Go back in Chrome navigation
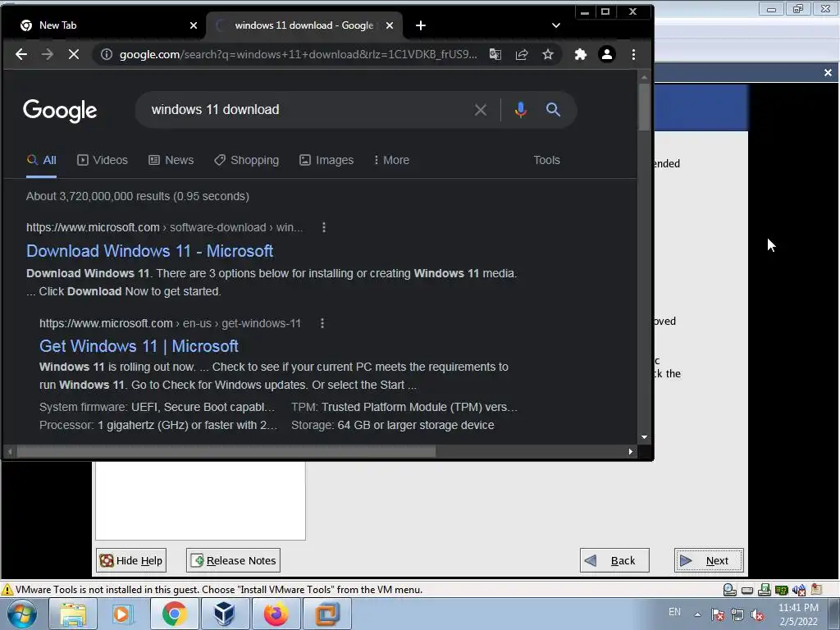The width and height of the screenshot is (840, 630). point(21,54)
